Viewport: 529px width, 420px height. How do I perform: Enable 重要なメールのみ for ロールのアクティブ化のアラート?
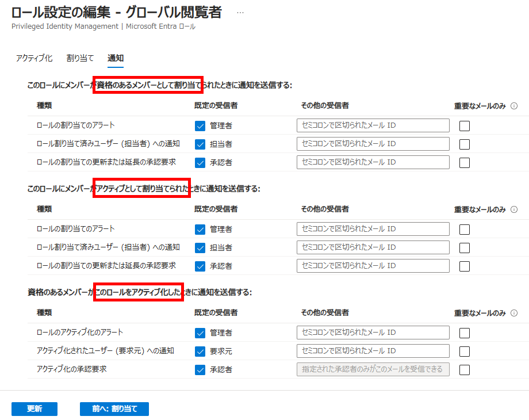coord(465,333)
